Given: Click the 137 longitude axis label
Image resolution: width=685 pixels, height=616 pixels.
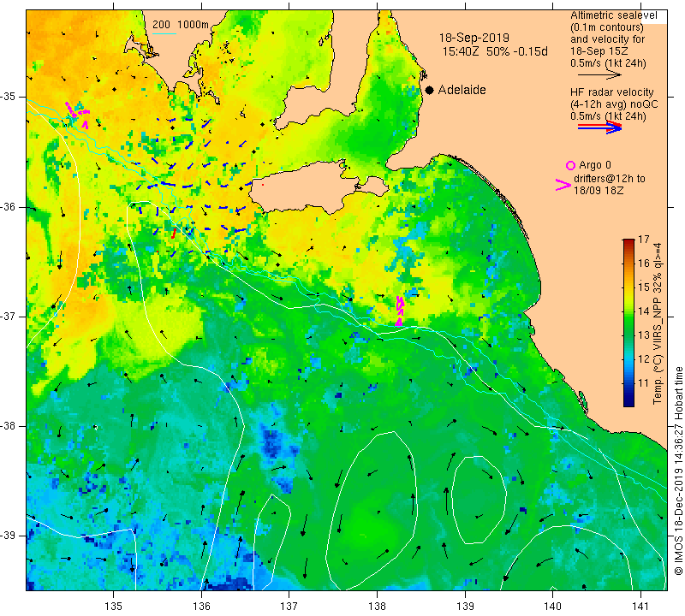Looking at the screenshot, I should (289, 607).
